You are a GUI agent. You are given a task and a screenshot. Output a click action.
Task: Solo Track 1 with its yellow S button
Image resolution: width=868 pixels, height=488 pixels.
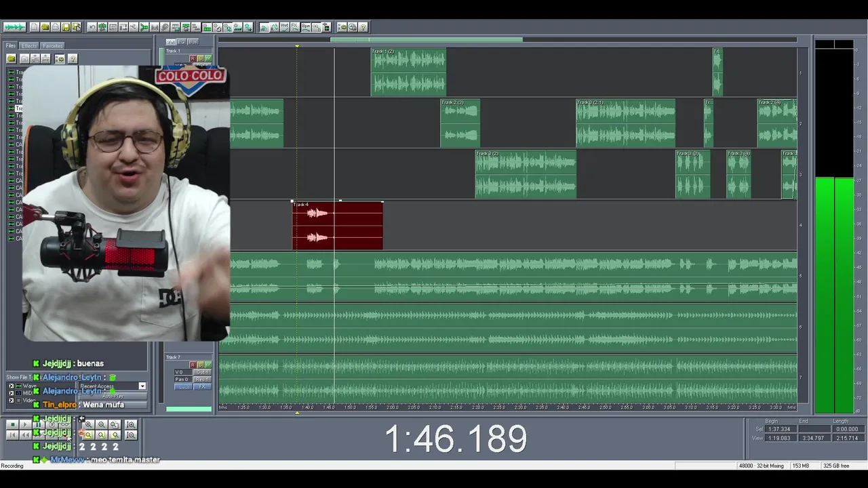pyautogui.click(x=201, y=58)
